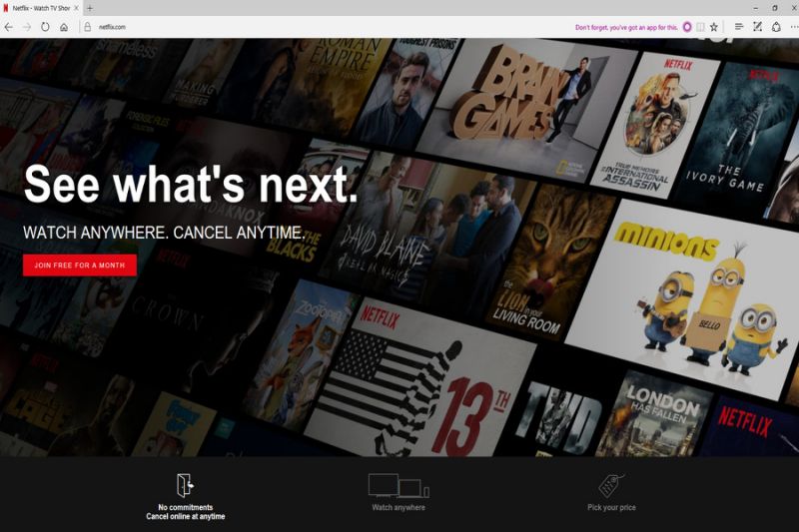Image resolution: width=799 pixels, height=532 pixels.
Task: Open the browser home page icon
Action: (x=64, y=27)
